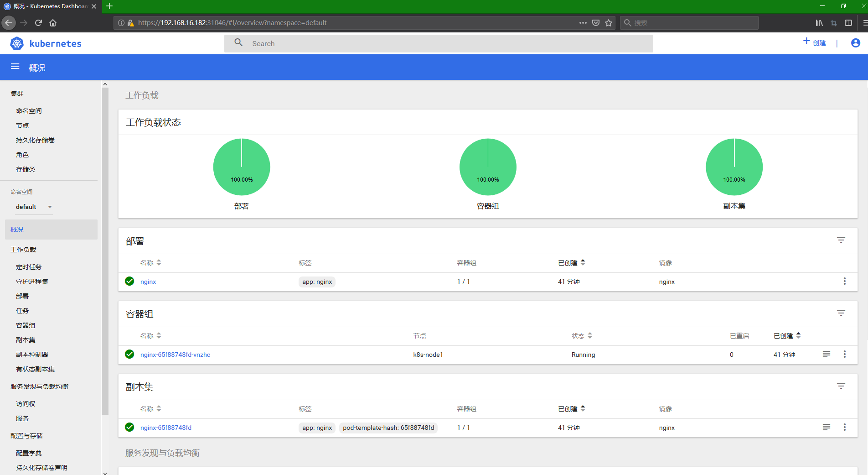The image size is (868, 475).
Task: Go to browser home page
Action: pyautogui.click(x=53, y=23)
